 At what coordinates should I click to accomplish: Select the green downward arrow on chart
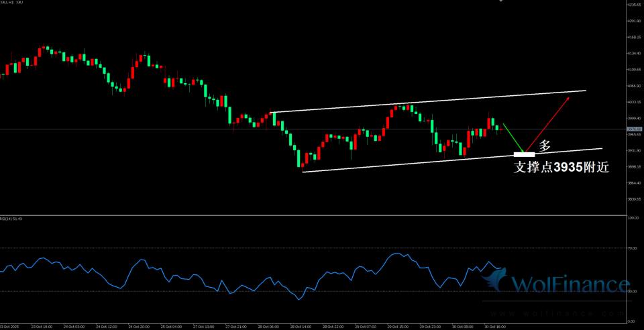513,137
